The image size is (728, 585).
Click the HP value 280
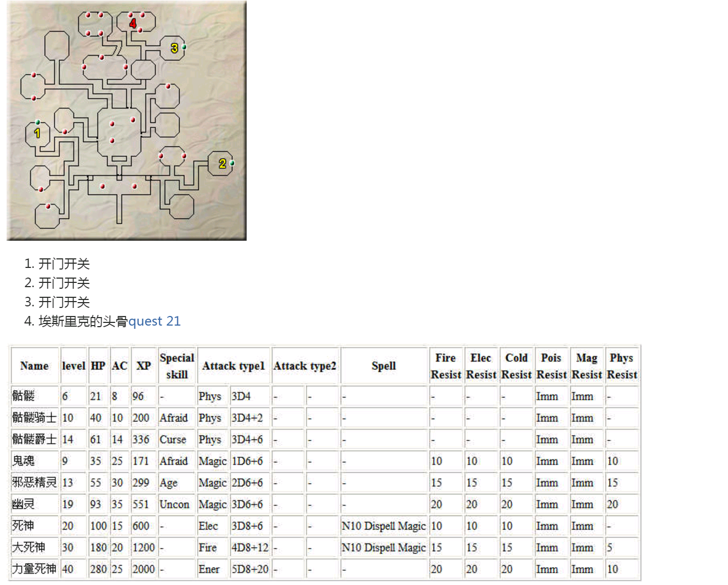[98, 569]
